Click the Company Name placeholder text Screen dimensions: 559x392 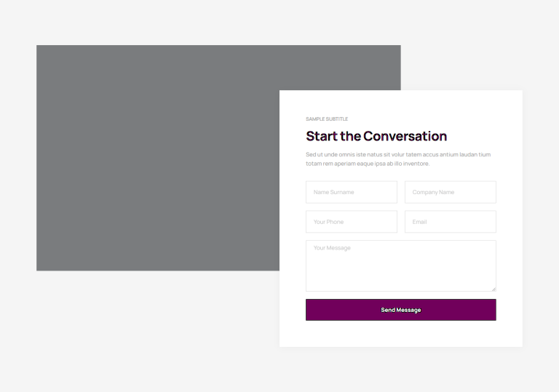click(x=433, y=192)
